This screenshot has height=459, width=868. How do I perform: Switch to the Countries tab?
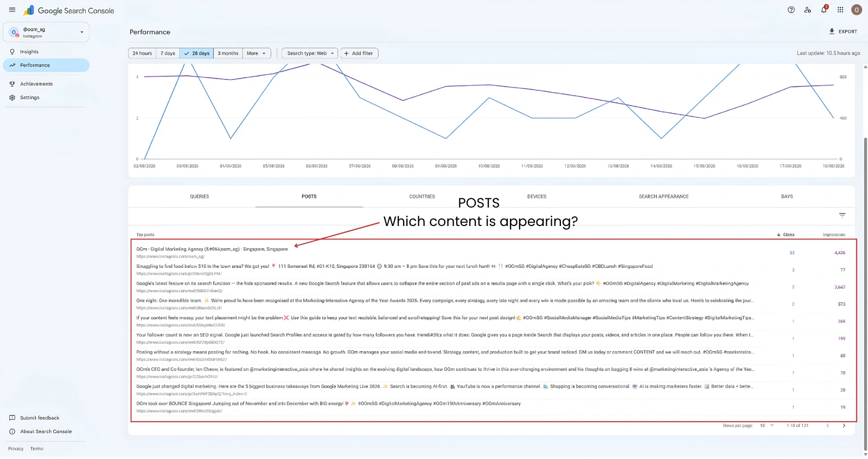[x=422, y=197]
